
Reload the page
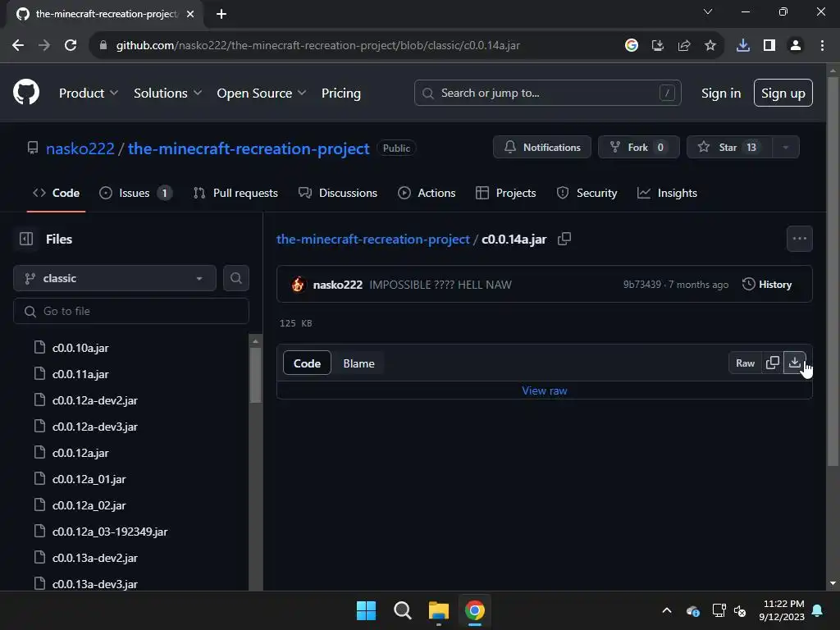coord(71,46)
